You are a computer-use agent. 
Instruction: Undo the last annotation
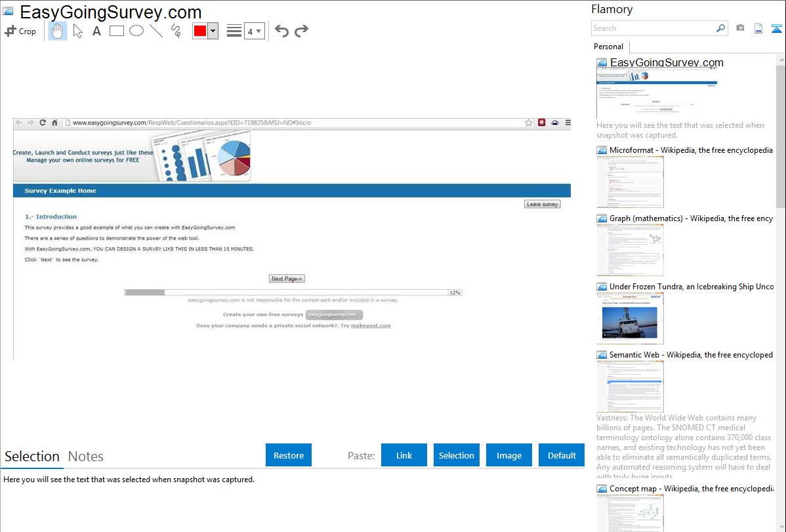coord(281,31)
